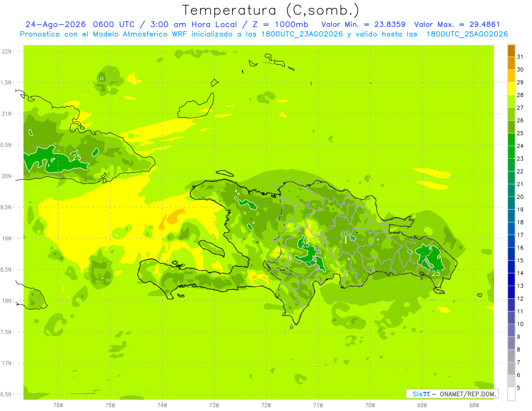
Task: Click the 'Valor Max. = 29.4861' value
Action: pos(457,25)
